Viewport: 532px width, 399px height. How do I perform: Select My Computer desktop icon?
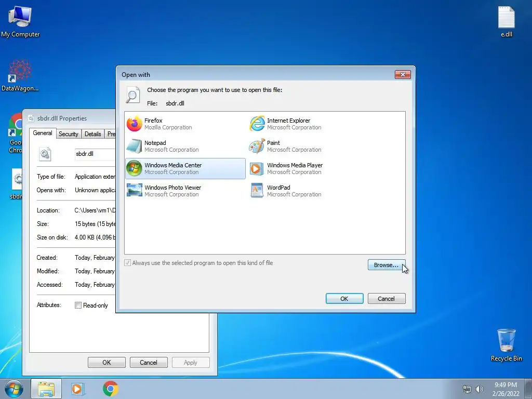(20, 21)
